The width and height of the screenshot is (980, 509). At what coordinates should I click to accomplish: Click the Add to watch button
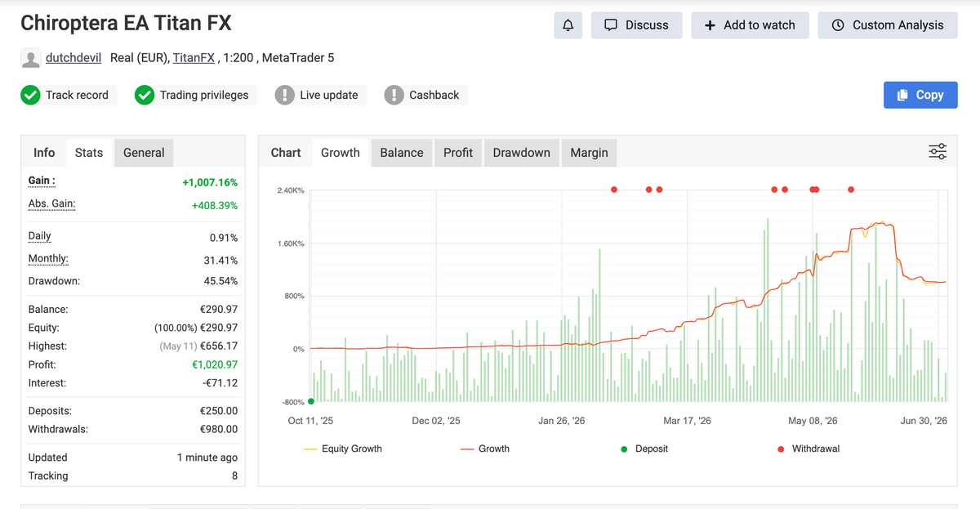click(750, 25)
